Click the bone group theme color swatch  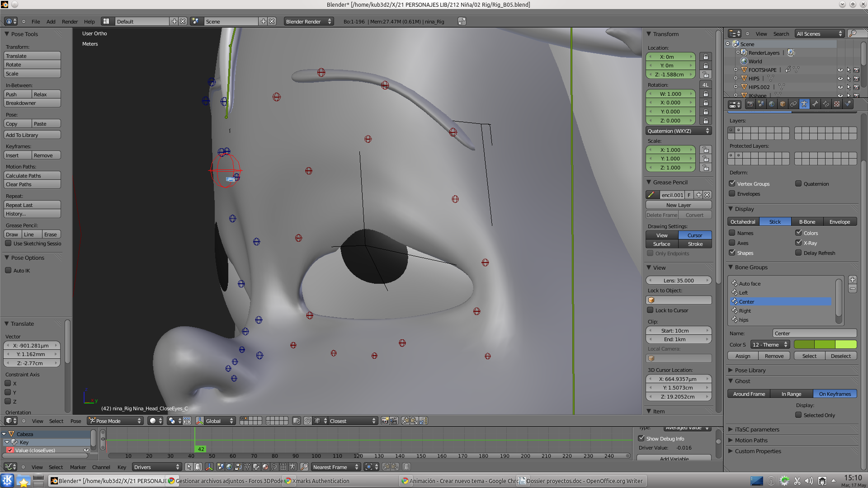pos(825,344)
